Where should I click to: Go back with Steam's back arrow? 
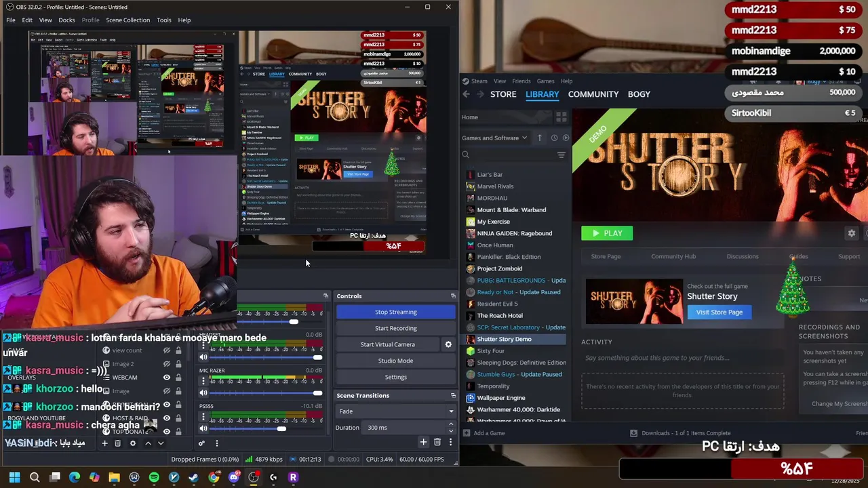click(466, 94)
